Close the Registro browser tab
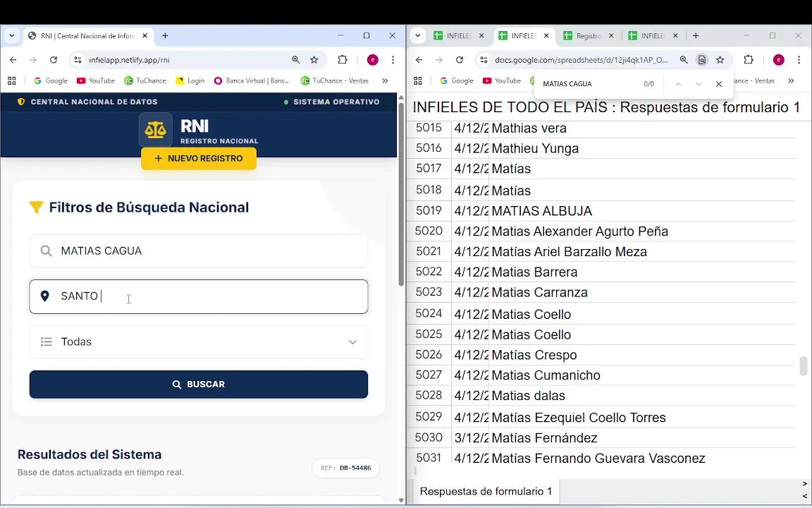The height and width of the screenshot is (508, 812). pos(611,36)
